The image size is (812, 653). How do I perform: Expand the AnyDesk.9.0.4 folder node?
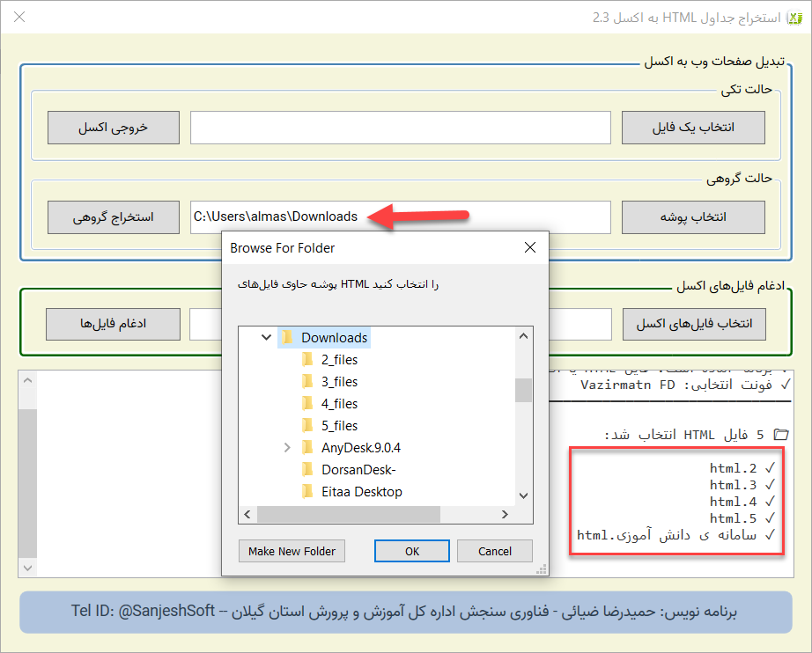pyautogui.click(x=287, y=448)
